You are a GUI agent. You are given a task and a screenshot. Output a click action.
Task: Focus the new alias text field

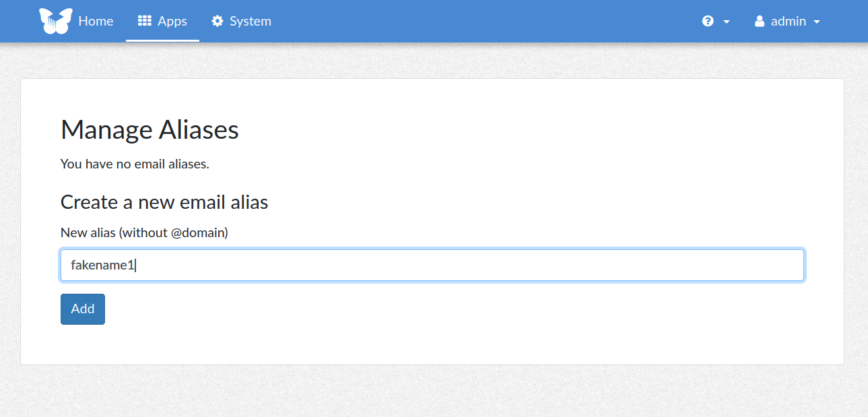432,265
